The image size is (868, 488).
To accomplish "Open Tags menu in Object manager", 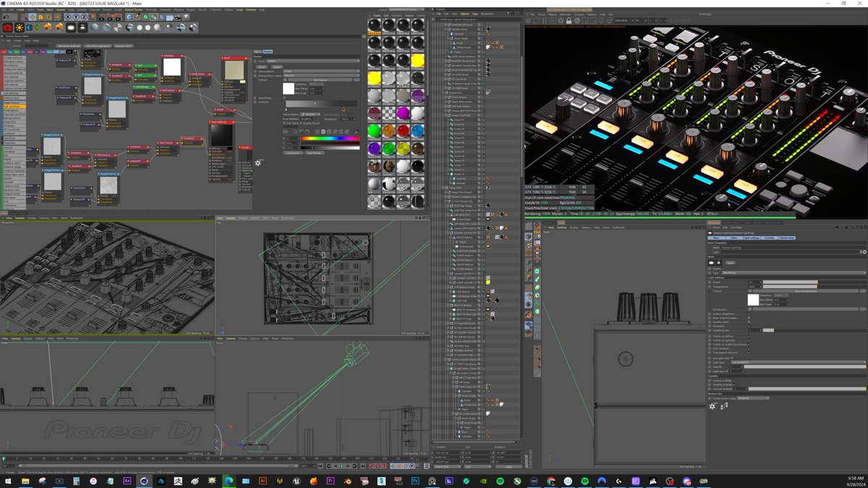I will click(x=475, y=14).
